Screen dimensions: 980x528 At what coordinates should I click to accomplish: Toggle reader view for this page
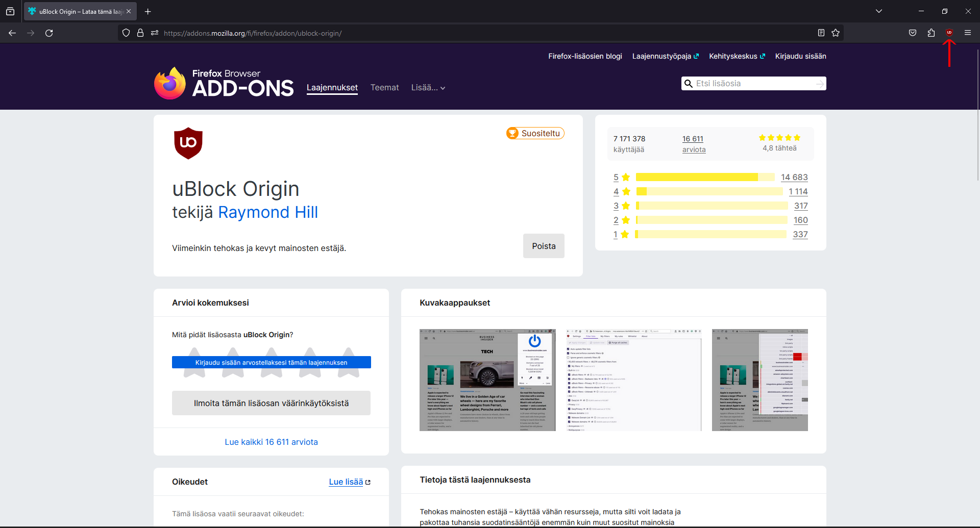click(821, 33)
